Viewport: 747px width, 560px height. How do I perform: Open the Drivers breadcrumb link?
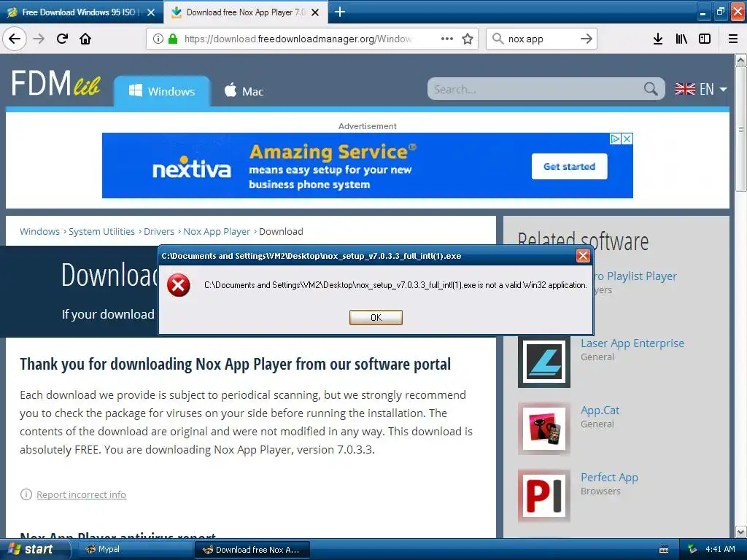click(158, 231)
